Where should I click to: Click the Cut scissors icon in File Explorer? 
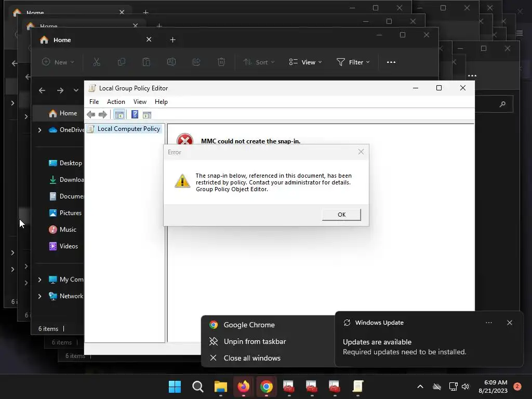click(x=97, y=62)
